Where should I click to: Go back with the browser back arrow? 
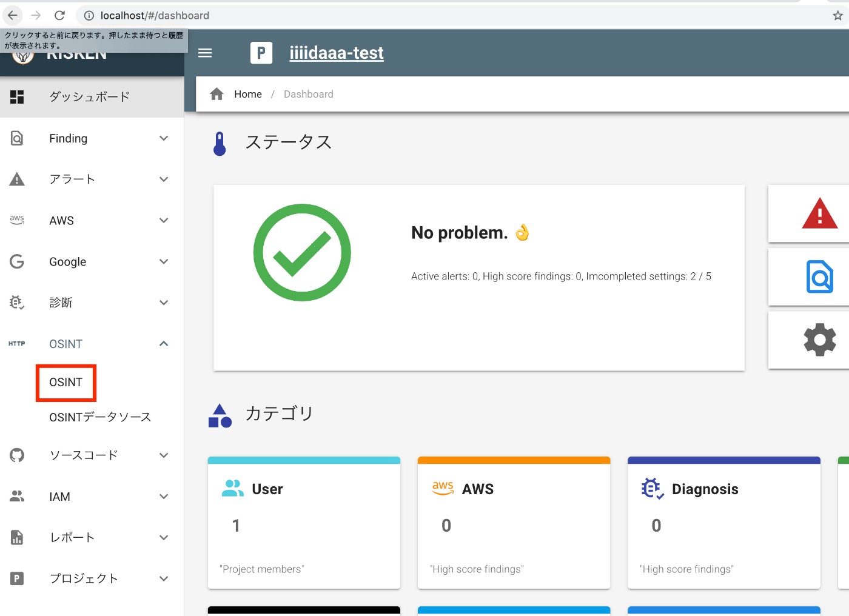(12, 15)
